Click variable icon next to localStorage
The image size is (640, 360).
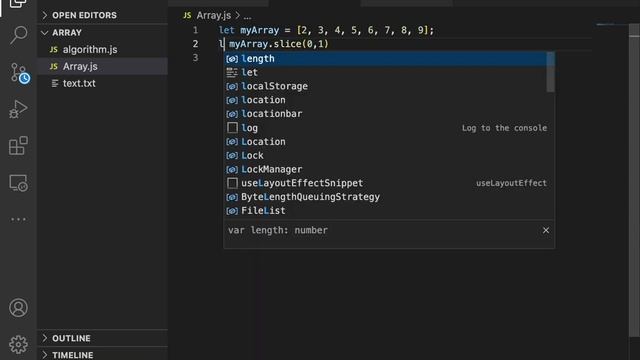[x=232, y=86]
